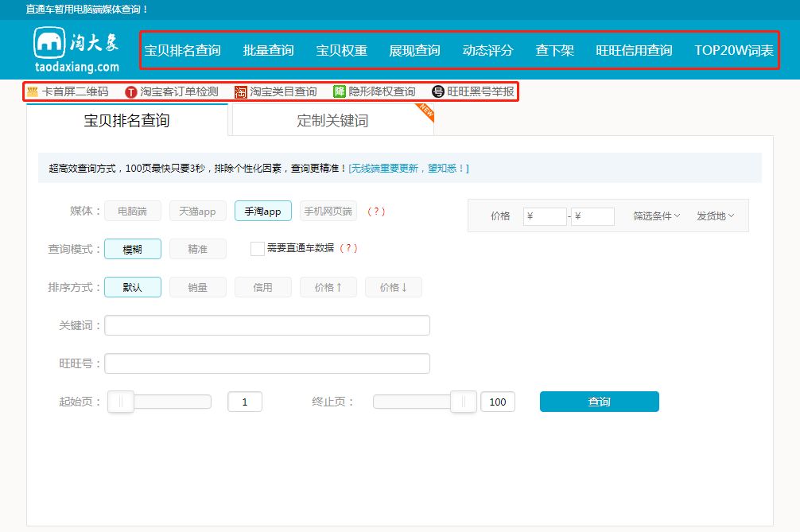Open the 批量查询 menu item

click(x=268, y=49)
